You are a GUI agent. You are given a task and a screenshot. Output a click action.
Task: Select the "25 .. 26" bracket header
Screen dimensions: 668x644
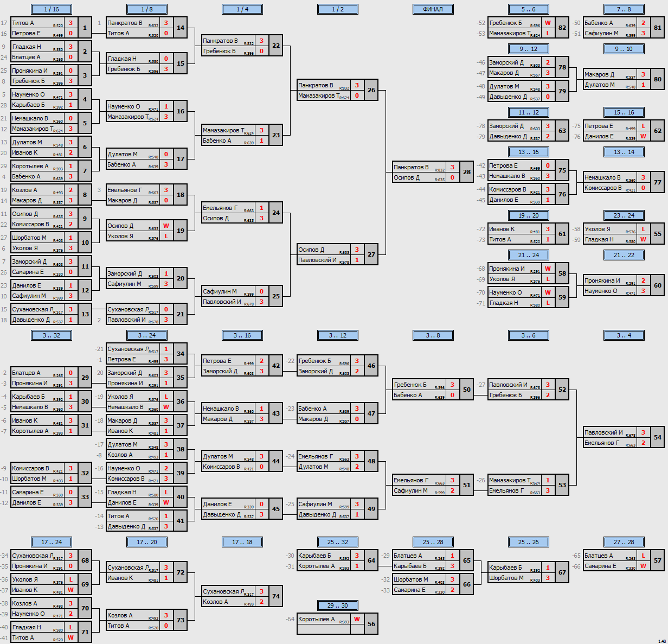pyautogui.click(x=529, y=542)
